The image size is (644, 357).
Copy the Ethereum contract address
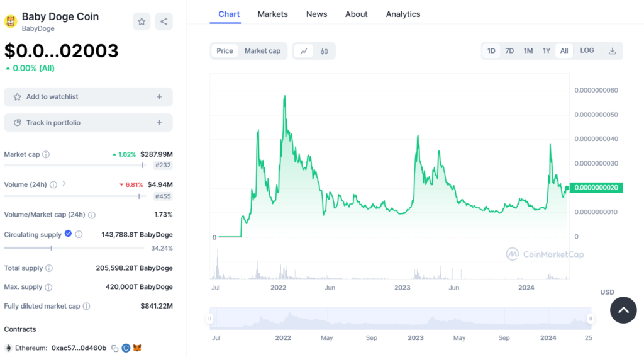[x=114, y=348]
